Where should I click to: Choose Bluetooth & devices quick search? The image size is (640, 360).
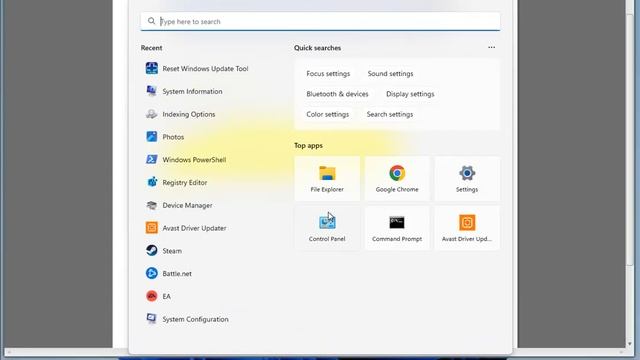337,94
